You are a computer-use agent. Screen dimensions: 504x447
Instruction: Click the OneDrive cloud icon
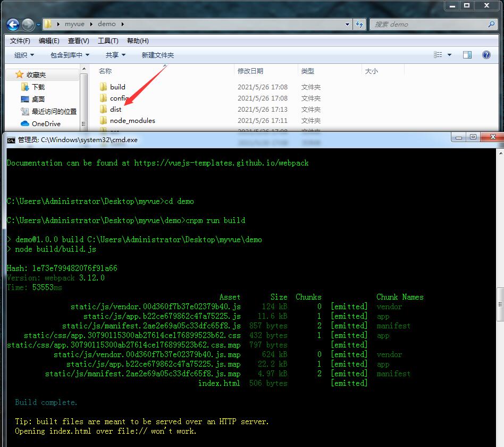click(25, 123)
